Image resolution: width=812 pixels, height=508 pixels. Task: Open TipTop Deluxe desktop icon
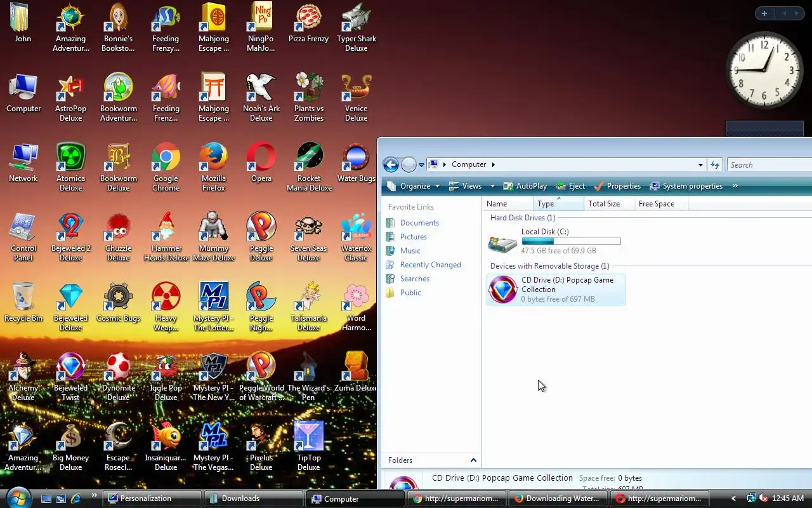pyautogui.click(x=309, y=446)
